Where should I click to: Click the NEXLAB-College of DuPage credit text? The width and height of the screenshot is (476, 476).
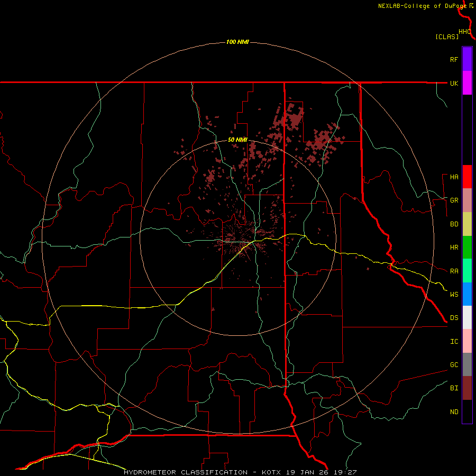tap(422, 6)
